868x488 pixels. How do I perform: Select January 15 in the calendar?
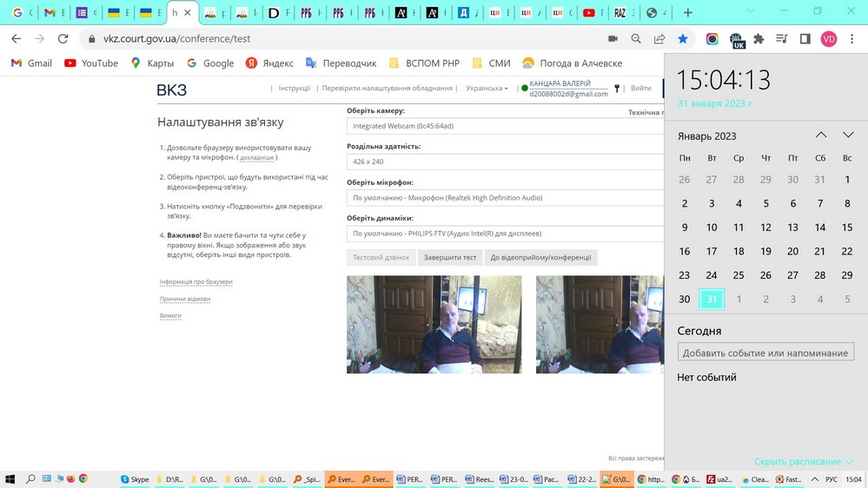coord(847,228)
